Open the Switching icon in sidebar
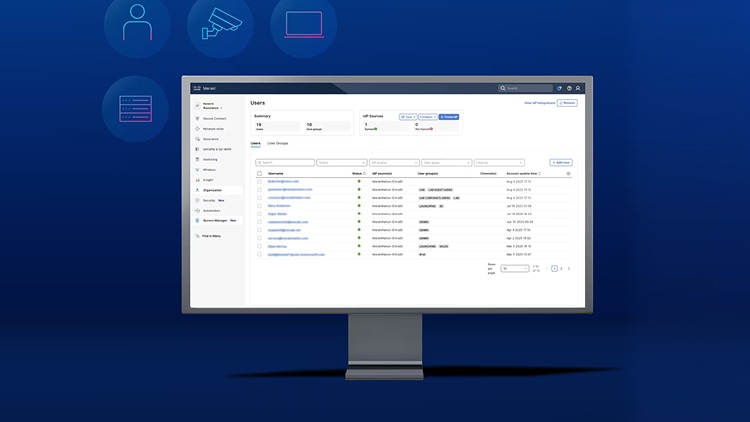 tap(197, 159)
